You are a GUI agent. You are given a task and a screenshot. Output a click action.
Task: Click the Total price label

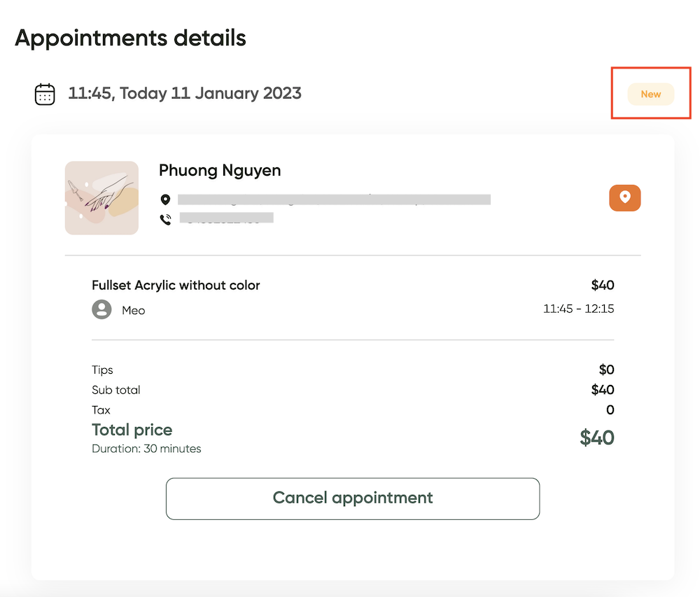[132, 430]
